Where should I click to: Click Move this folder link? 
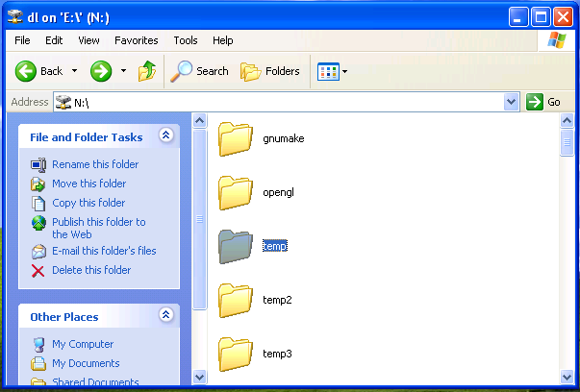pos(89,184)
